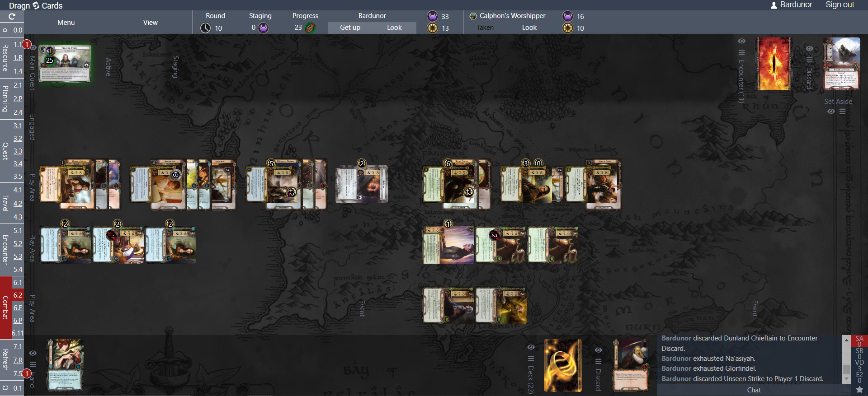This screenshot has height=396, width=868.
Task: Toggle visibility of the Set Aside area
Action: (x=831, y=112)
